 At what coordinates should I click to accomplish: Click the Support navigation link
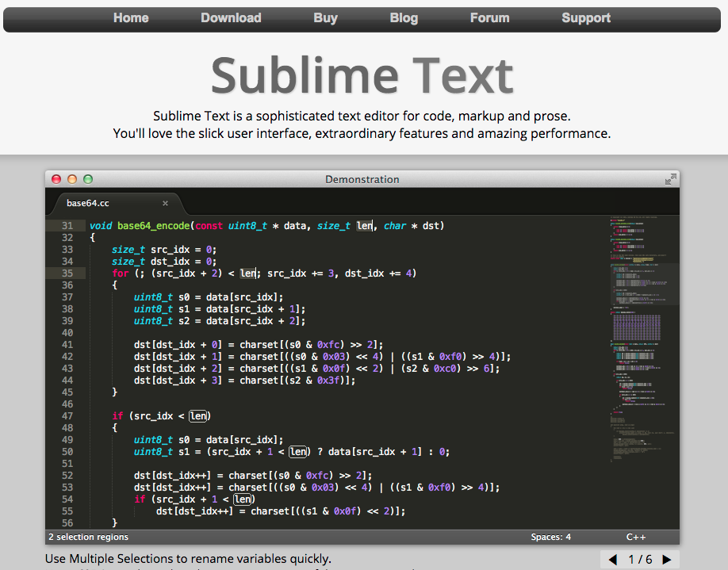(x=585, y=17)
